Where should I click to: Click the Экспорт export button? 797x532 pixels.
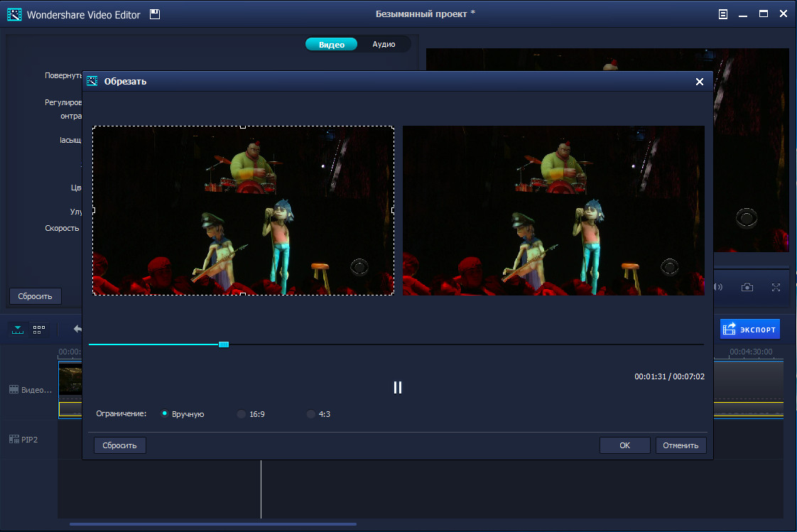[749, 329]
